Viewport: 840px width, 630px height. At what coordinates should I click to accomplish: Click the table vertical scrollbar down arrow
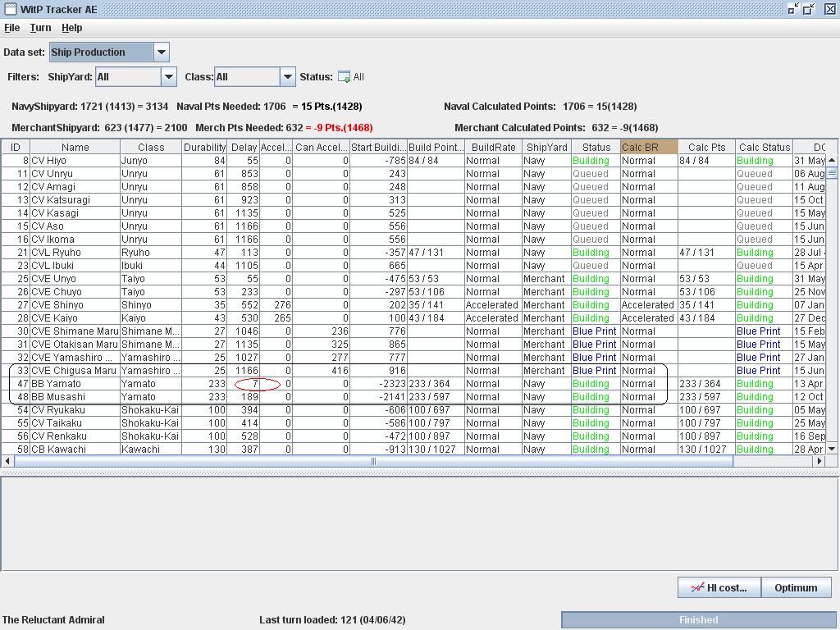[832, 450]
